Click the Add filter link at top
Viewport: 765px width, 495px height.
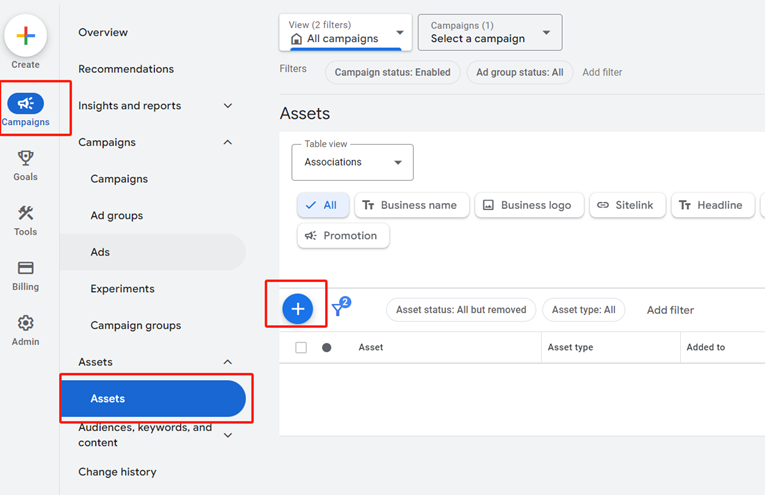[602, 72]
